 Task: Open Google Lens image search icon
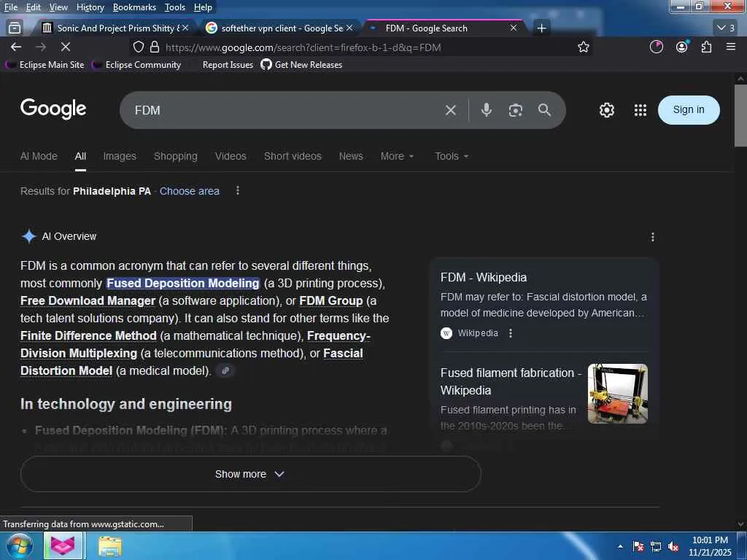click(x=516, y=111)
